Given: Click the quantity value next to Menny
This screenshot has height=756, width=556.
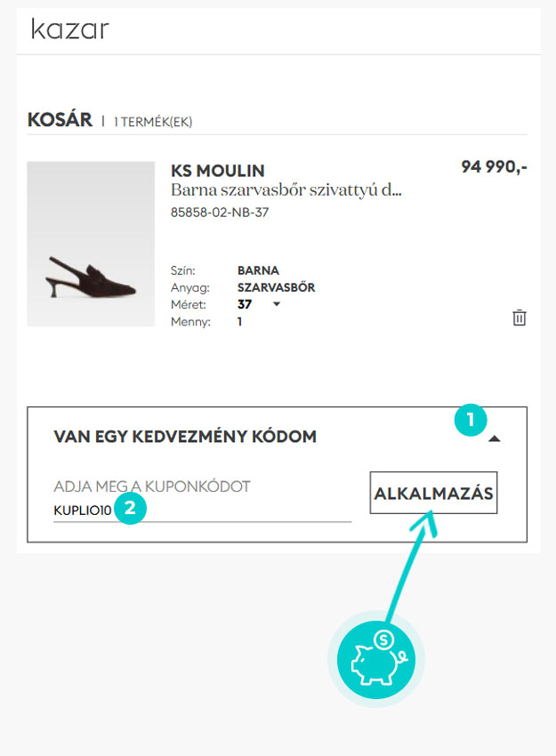Looking at the screenshot, I should [x=240, y=322].
